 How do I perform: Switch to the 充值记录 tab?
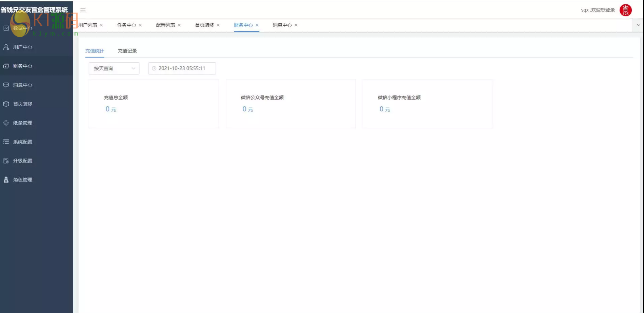coord(127,51)
